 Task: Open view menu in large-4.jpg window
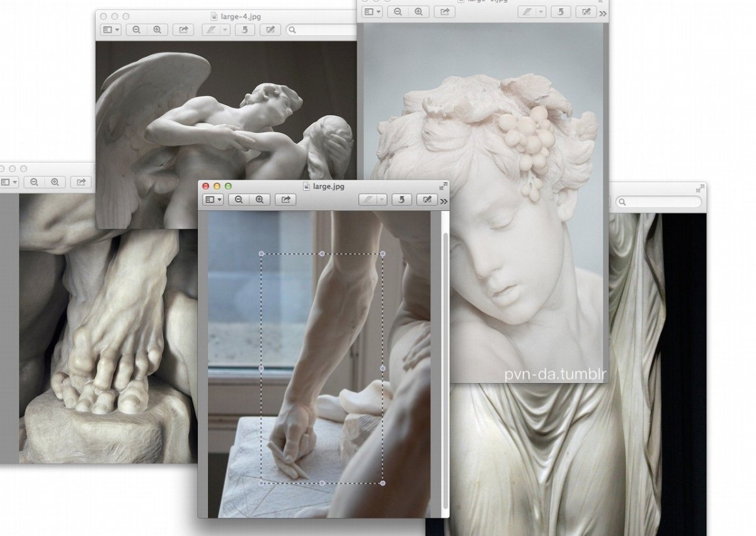(x=111, y=29)
